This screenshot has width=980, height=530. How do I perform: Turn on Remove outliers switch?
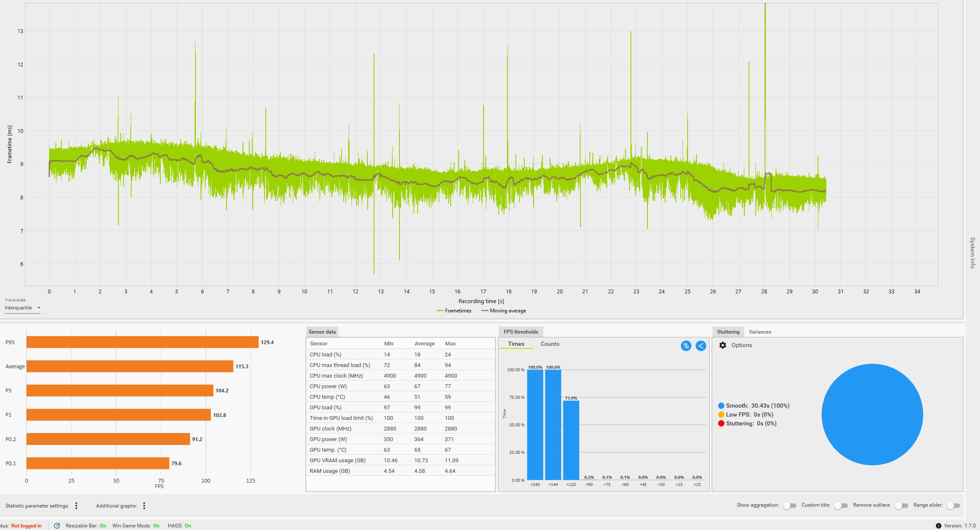point(901,505)
